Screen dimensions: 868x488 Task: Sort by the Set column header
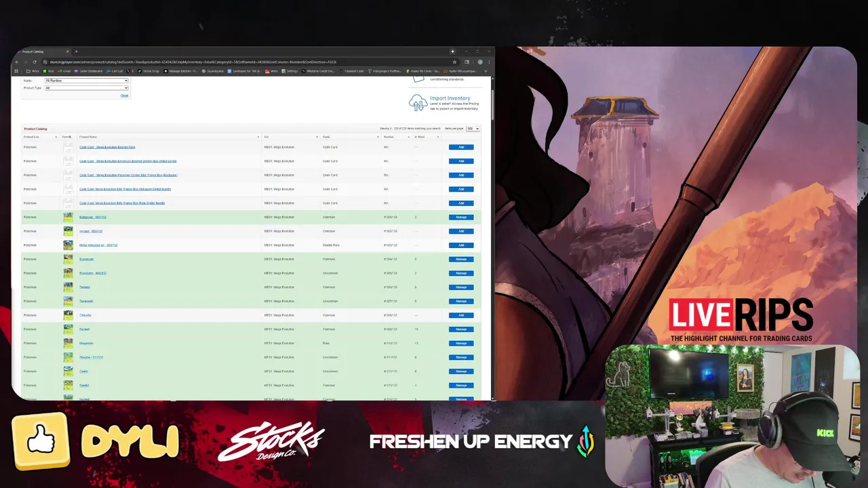[x=267, y=137]
